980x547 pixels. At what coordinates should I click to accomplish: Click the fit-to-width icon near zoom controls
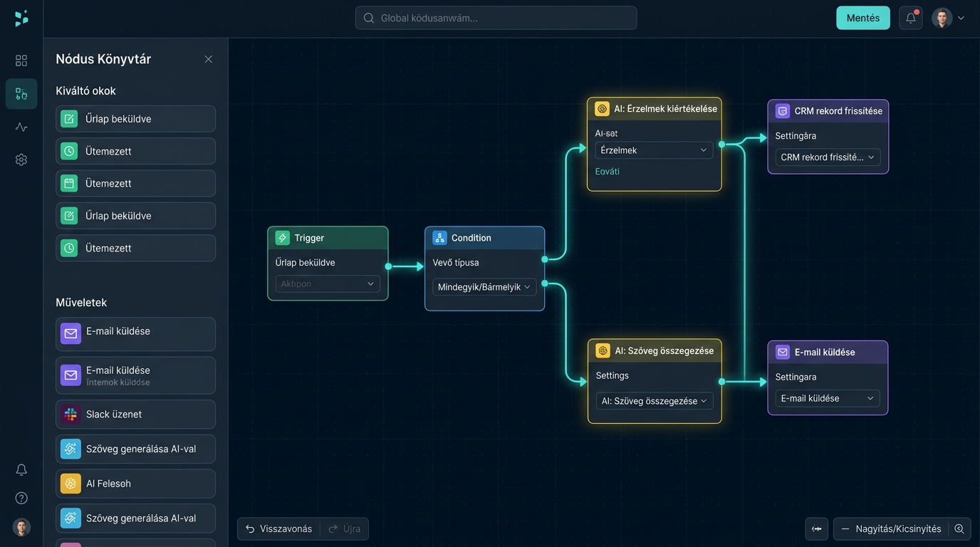tap(817, 528)
